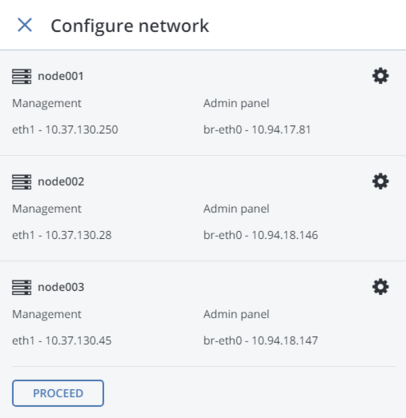Click the node001 server icon
Image resolution: width=406 pixels, height=418 pixels.
pyautogui.click(x=22, y=76)
